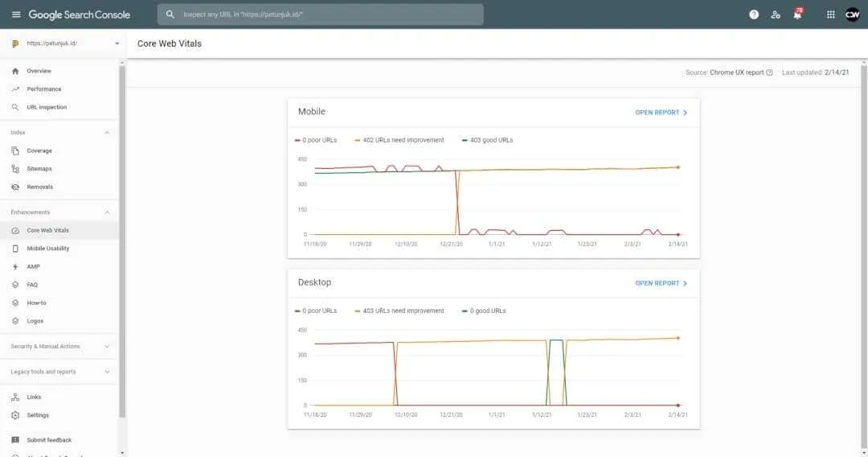
Task: Click the Performance trend icon
Action: tap(15, 89)
